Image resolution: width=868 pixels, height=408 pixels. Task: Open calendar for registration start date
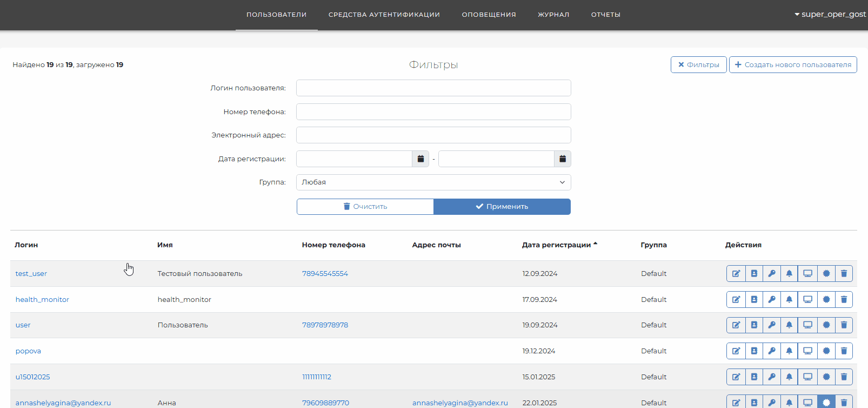[x=420, y=159]
